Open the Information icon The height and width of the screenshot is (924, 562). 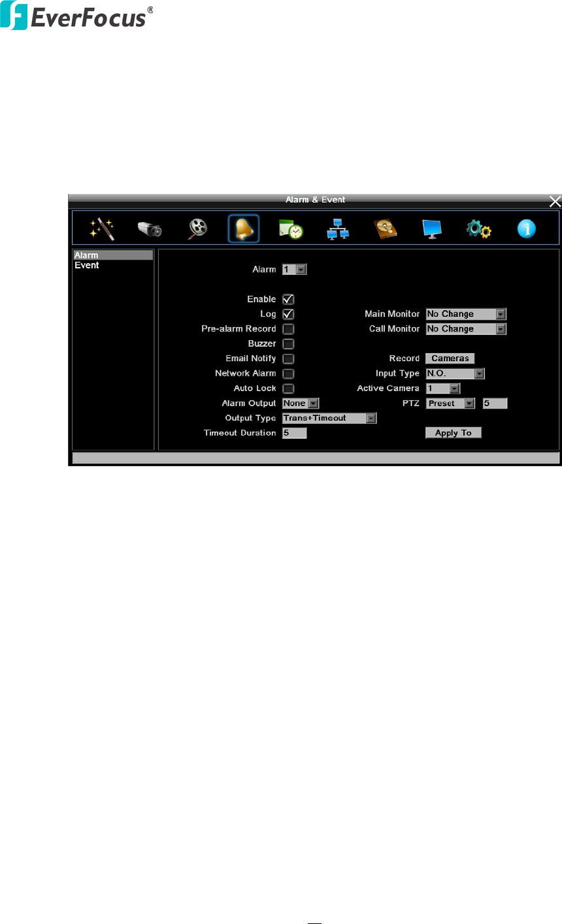click(527, 229)
